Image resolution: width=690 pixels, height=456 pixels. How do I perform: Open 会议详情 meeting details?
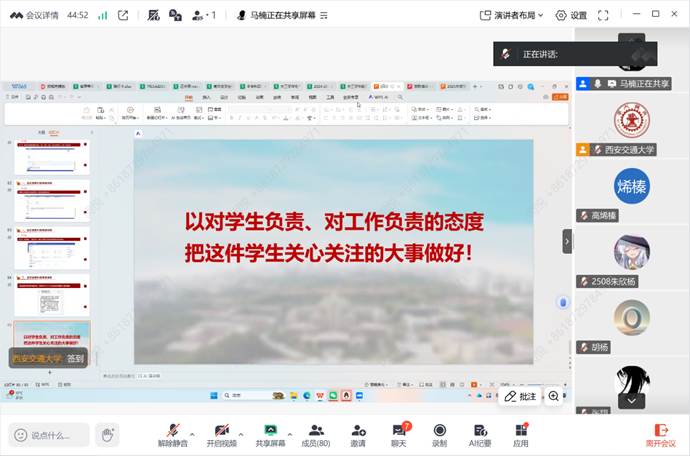point(39,15)
